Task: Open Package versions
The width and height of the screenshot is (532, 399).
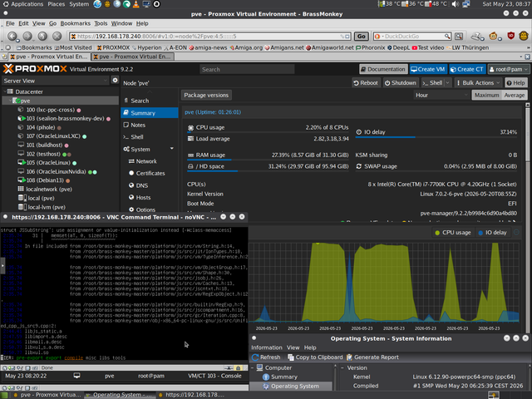Action: pyautogui.click(x=206, y=95)
